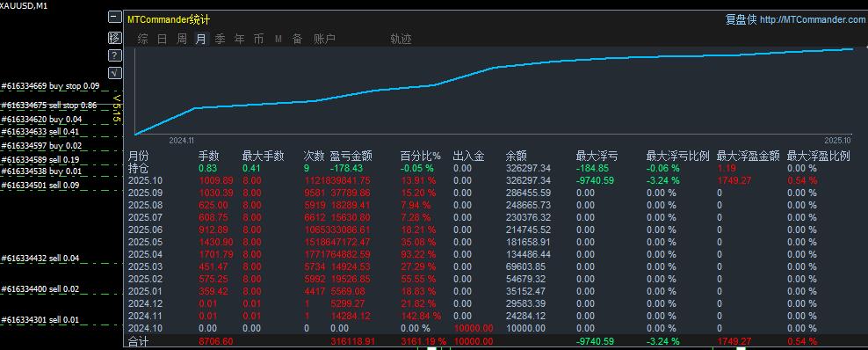868x350 pixels.
Task: Open the M tab
Action: point(278,40)
